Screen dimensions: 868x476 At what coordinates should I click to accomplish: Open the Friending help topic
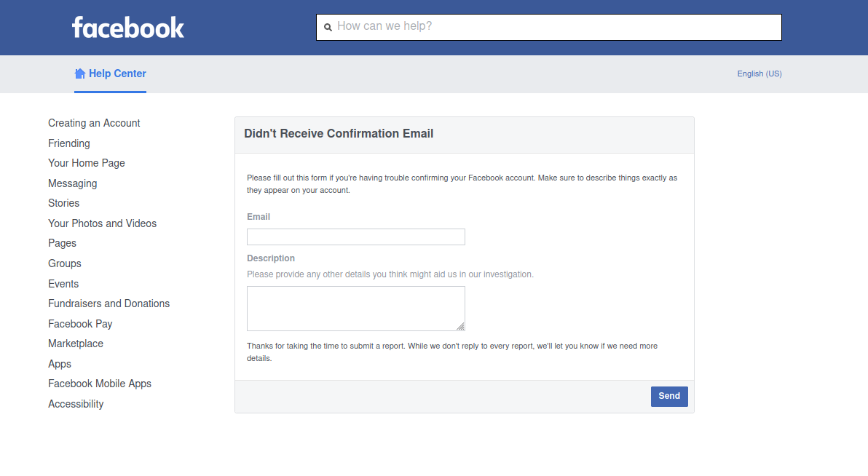pos(68,143)
